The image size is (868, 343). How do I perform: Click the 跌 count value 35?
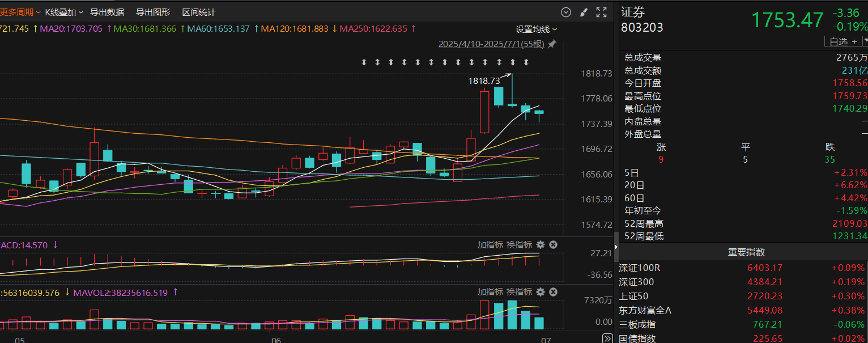(x=830, y=160)
